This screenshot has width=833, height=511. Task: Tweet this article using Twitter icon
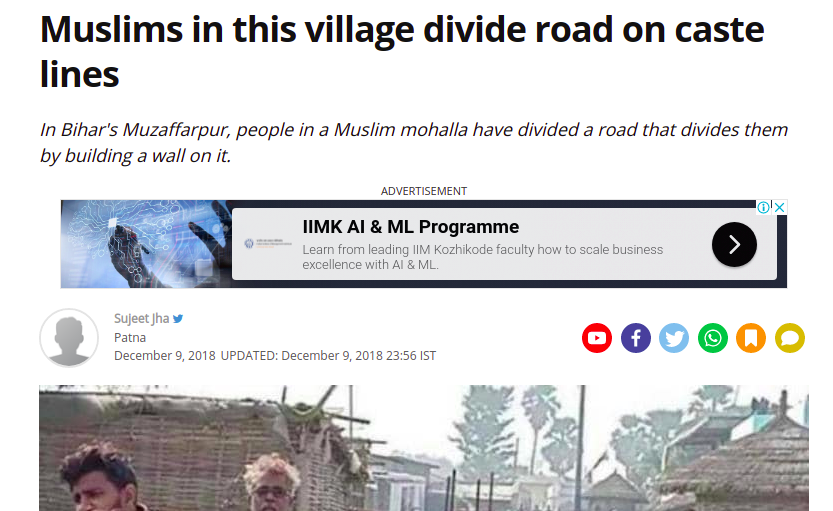tap(674, 338)
